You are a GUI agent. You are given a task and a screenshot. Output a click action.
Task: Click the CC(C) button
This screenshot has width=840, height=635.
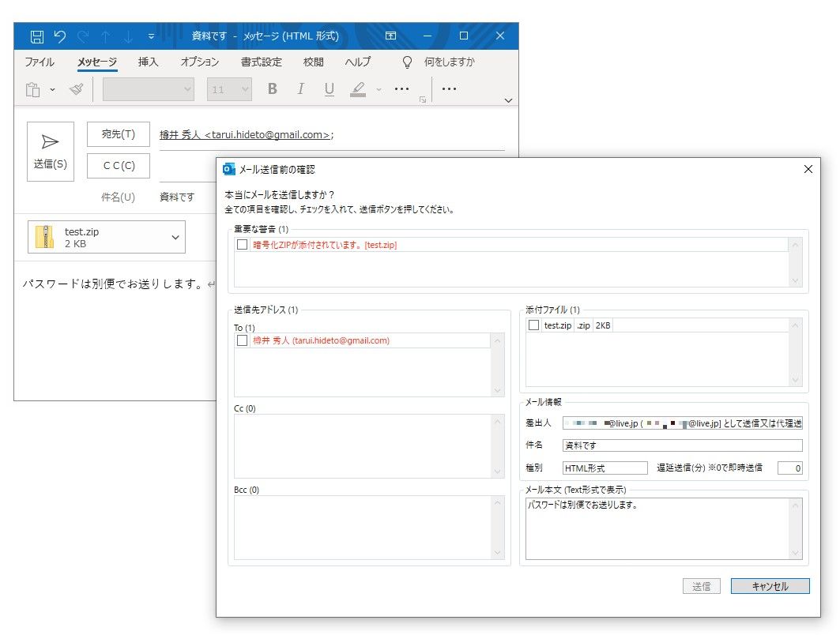[x=119, y=166]
